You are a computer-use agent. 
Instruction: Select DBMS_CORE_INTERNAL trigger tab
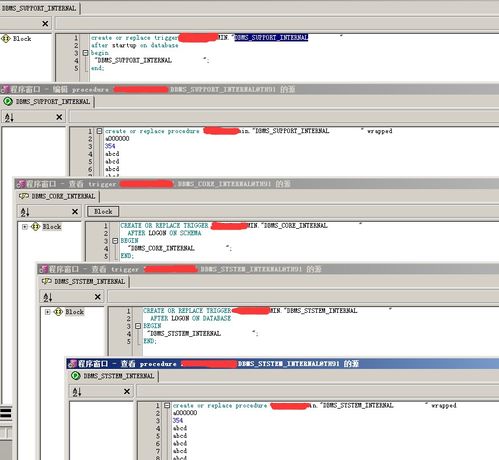point(58,196)
